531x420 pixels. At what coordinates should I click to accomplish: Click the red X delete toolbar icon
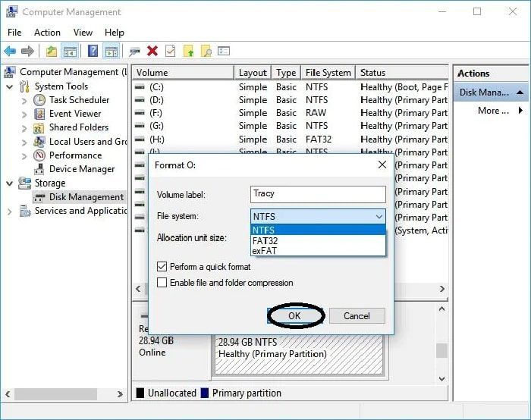[x=152, y=51]
